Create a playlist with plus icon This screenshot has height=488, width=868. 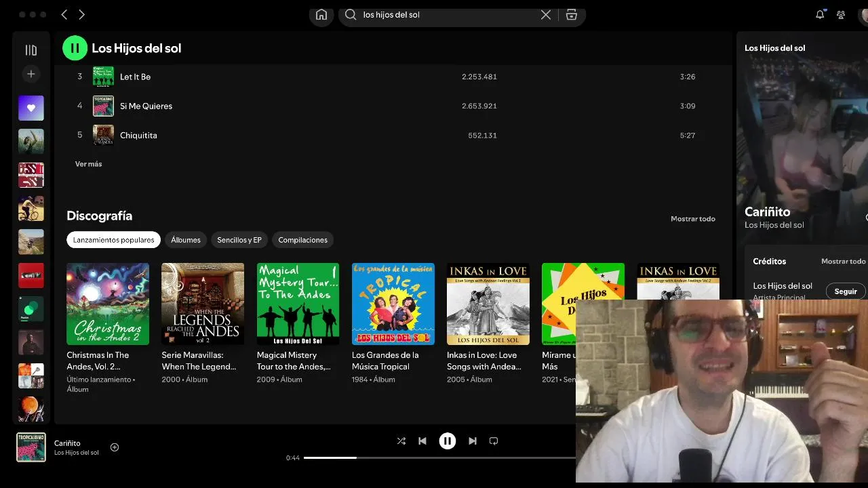(31, 74)
